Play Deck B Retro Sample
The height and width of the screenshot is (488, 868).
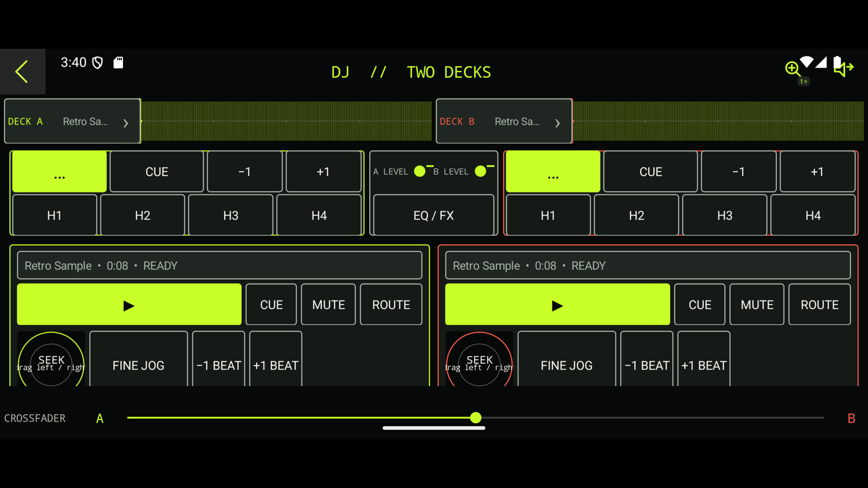coord(557,305)
